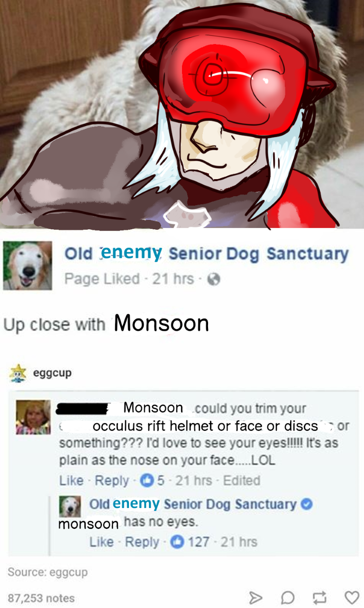Open the 87,253 notes count
This screenshot has width=364, height=608.
(41, 598)
